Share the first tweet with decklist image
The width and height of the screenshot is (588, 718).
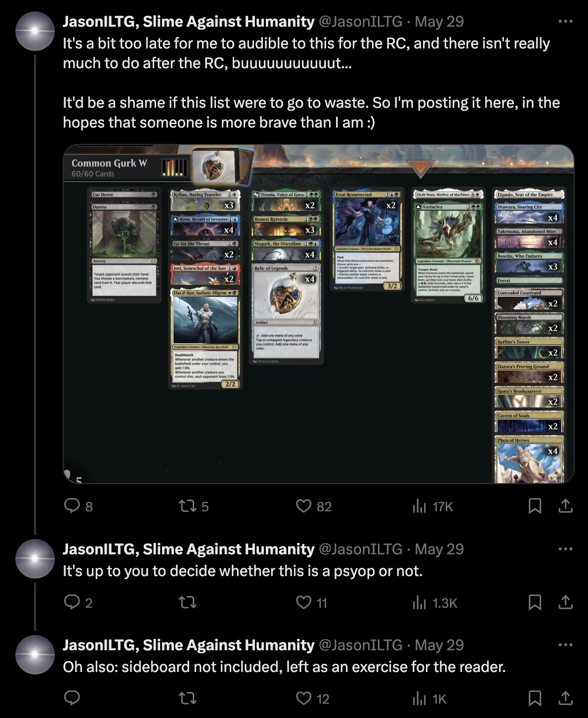[x=565, y=506]
